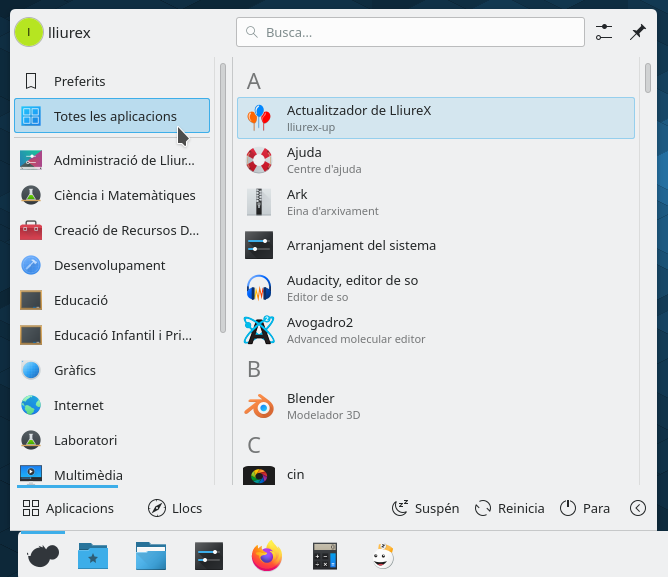Open the menu configuration sliders button
This screenshot has width=668, height=577.
[603, 32]
